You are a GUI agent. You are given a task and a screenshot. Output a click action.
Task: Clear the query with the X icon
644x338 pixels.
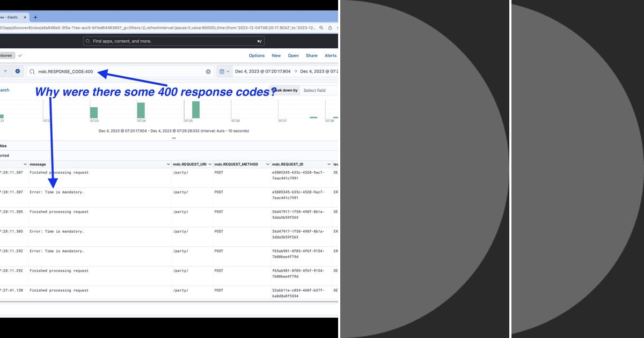pyautogui.click(x=208, y=71)
